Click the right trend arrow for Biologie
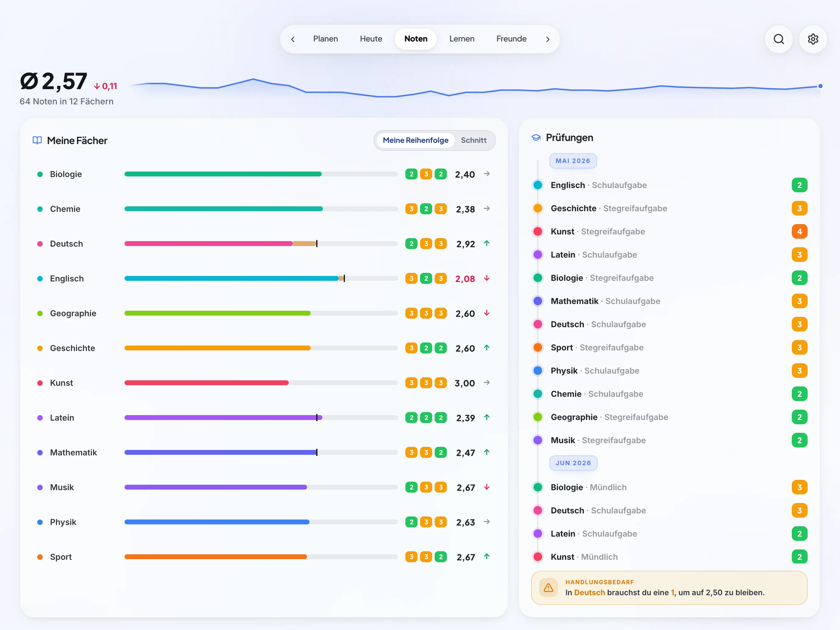Screen dimensions: 840x630 point(487,174)
